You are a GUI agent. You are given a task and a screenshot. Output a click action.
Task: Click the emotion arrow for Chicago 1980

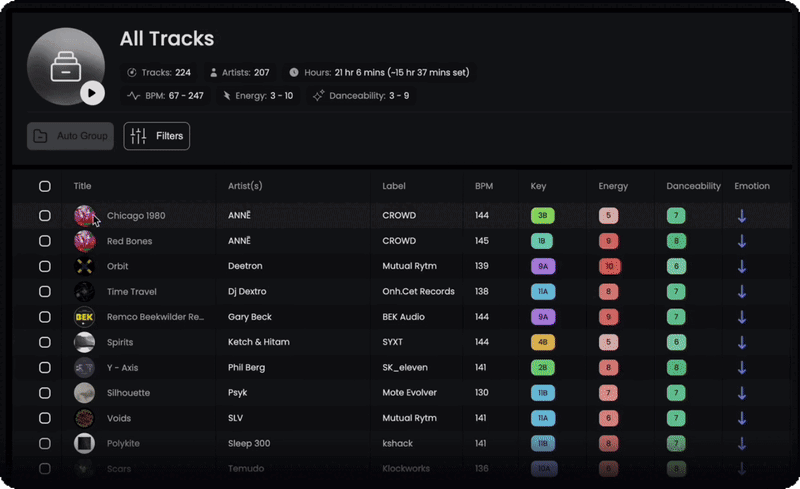click(742, 216)
